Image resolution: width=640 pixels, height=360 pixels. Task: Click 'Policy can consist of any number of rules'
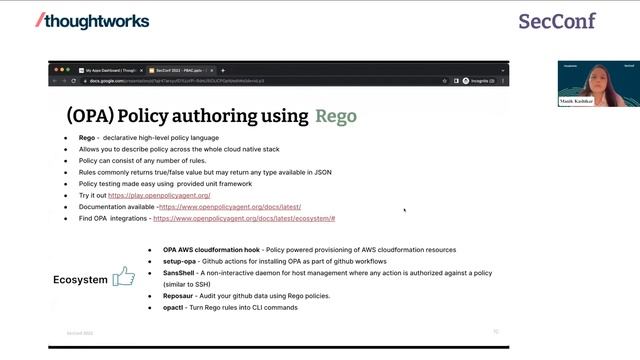[x=142, y=161]
